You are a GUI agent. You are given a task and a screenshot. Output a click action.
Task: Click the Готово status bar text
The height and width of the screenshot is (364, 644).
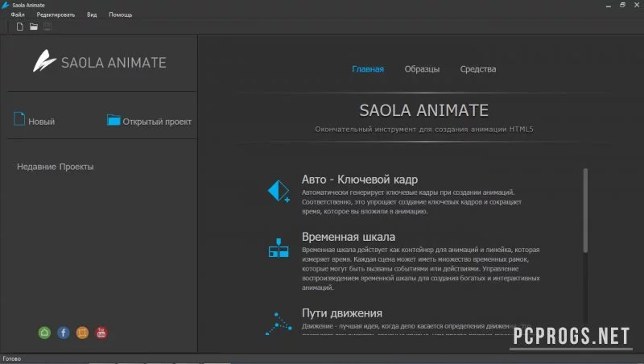[11, 358]
